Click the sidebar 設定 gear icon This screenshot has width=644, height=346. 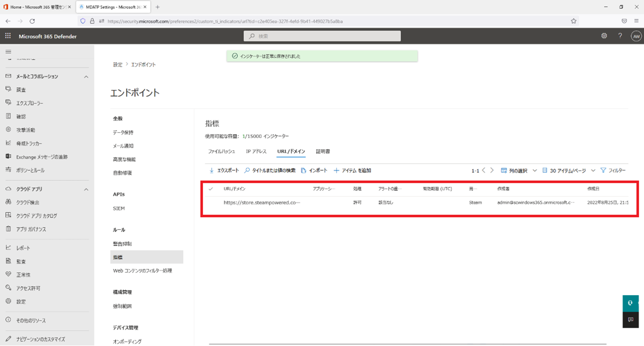(8, 301)
